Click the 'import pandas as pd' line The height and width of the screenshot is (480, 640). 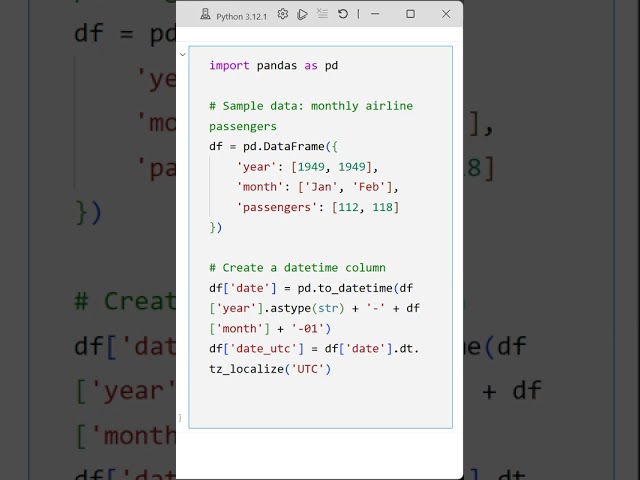pyautogui.click(x=273, y=65)
